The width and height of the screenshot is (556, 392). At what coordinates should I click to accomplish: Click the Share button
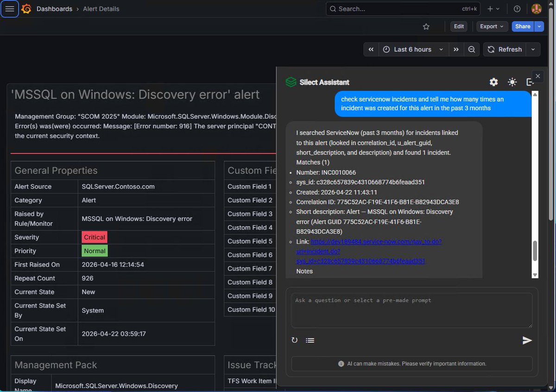tap(523, 26)
